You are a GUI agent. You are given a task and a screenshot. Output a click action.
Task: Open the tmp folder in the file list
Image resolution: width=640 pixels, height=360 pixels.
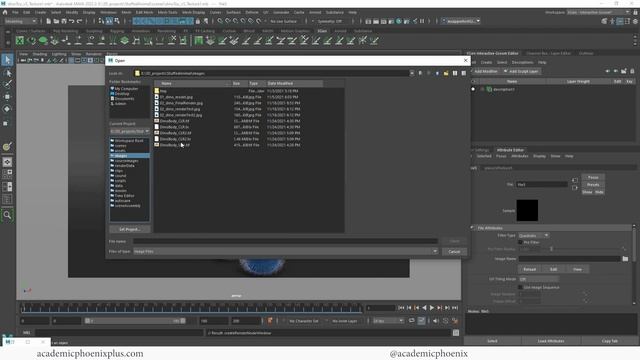point(163,91)
